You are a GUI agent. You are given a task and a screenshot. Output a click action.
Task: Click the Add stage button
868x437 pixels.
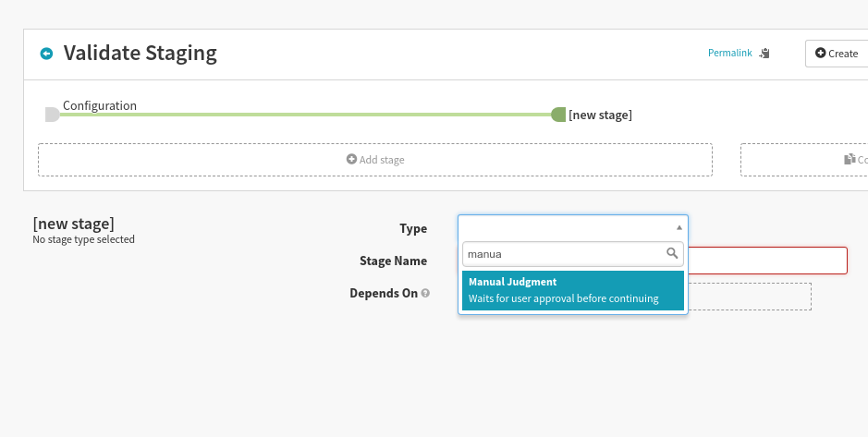[x=374, y=159]
